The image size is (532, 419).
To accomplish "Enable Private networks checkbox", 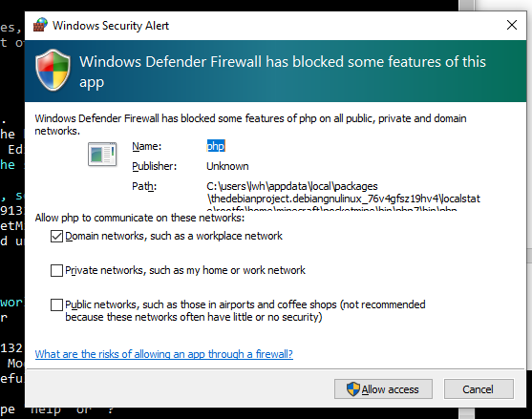I will pos(56,270).
